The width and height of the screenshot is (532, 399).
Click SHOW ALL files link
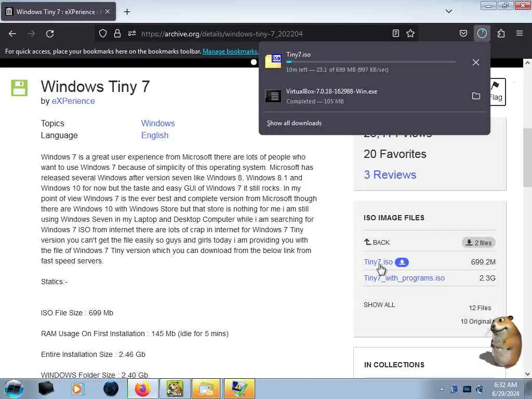point(379,304)
